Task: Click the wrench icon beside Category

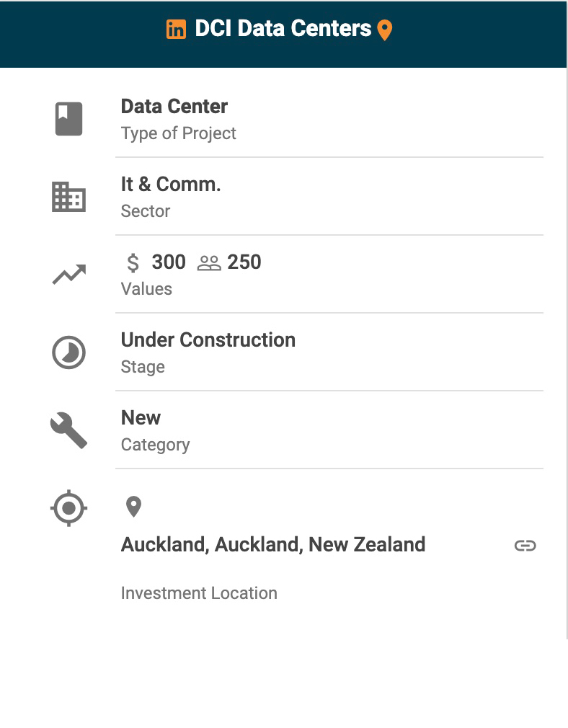Action: pyautogui.click(x=69, y=431)
